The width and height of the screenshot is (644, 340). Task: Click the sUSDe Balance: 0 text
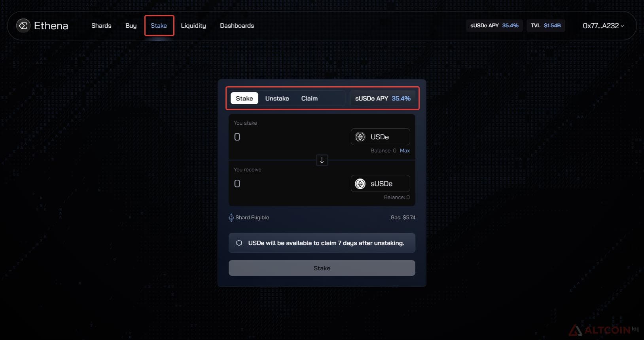pyautogui.click(x=397, y=198)
